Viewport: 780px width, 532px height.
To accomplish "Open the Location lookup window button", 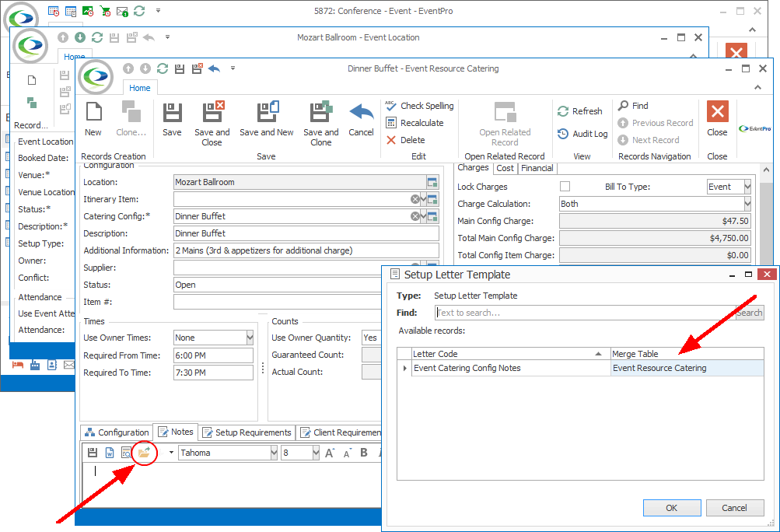I will click(432, 182).
